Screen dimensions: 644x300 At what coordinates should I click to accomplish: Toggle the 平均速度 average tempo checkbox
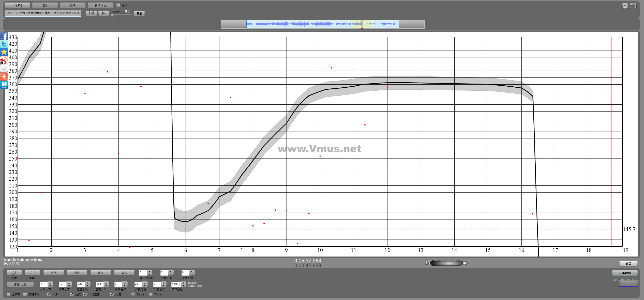click(x=85, y=294)
